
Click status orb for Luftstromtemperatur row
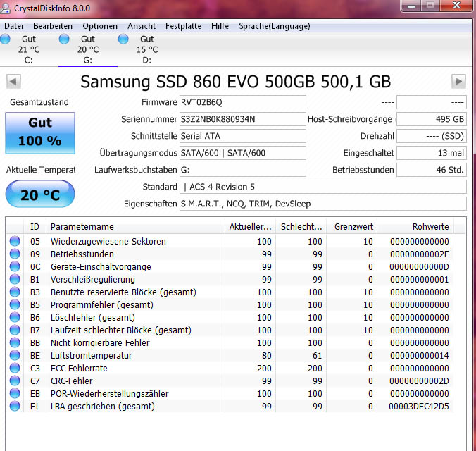[15, 355]
